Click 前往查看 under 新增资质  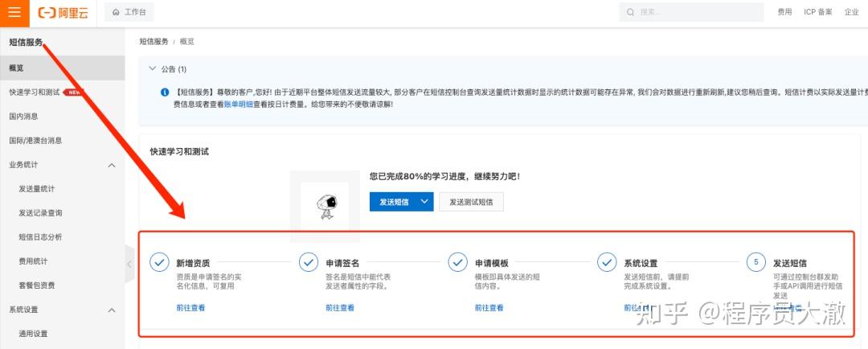click(191, 308)
